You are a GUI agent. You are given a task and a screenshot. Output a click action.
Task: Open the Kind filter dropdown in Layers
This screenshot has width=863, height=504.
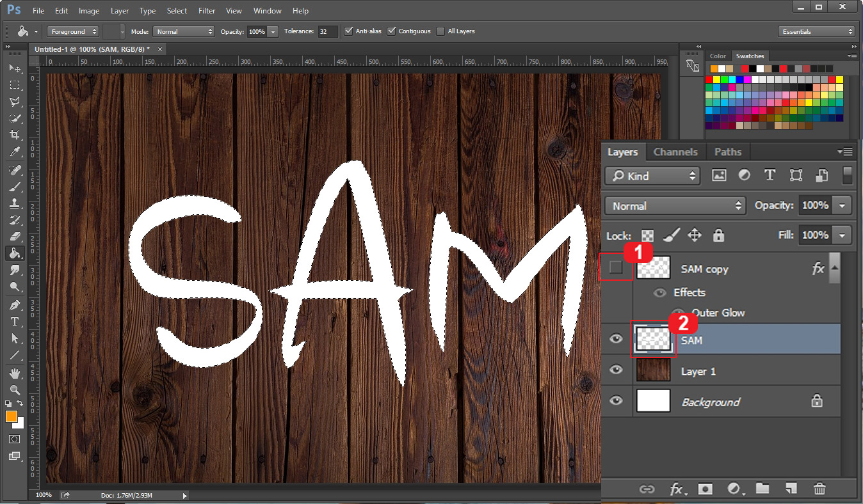tap(652, 175)
